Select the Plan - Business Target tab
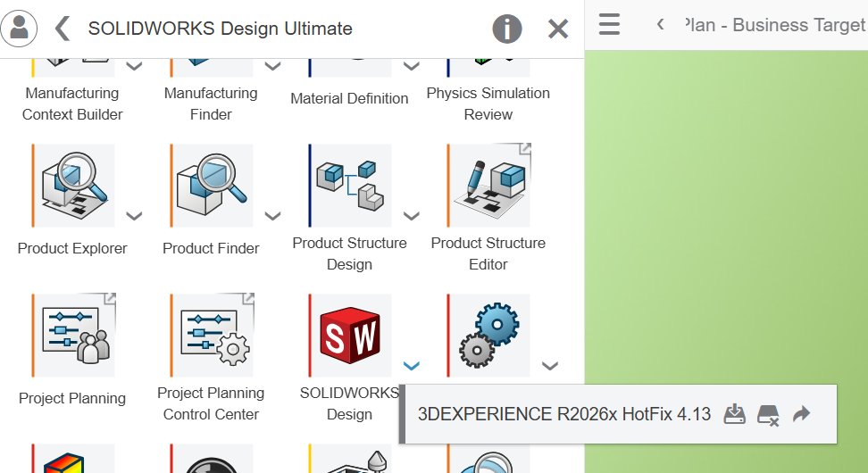Viewport: 868px width, 473px height. tap(775, 25)
